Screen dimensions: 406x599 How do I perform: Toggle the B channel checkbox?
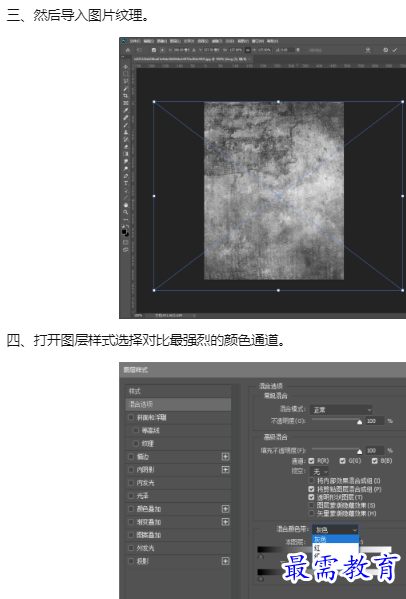pyautogui.click(x=375, y=461)
